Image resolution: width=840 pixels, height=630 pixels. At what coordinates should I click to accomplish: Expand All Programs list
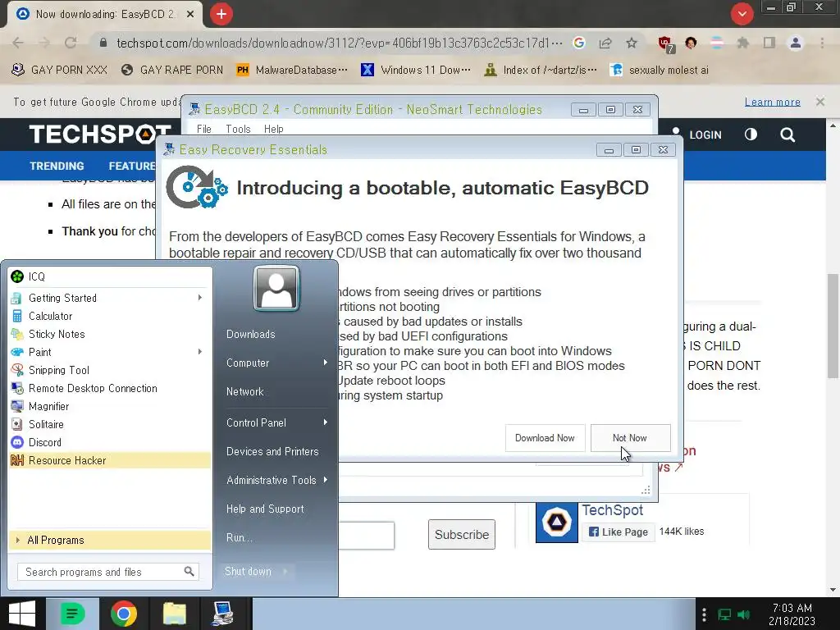point(110,540)
